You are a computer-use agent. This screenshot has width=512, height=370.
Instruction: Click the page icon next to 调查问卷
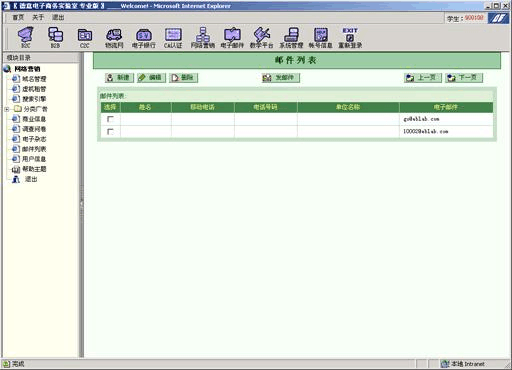pyautogui.click(x=16, y=129)
